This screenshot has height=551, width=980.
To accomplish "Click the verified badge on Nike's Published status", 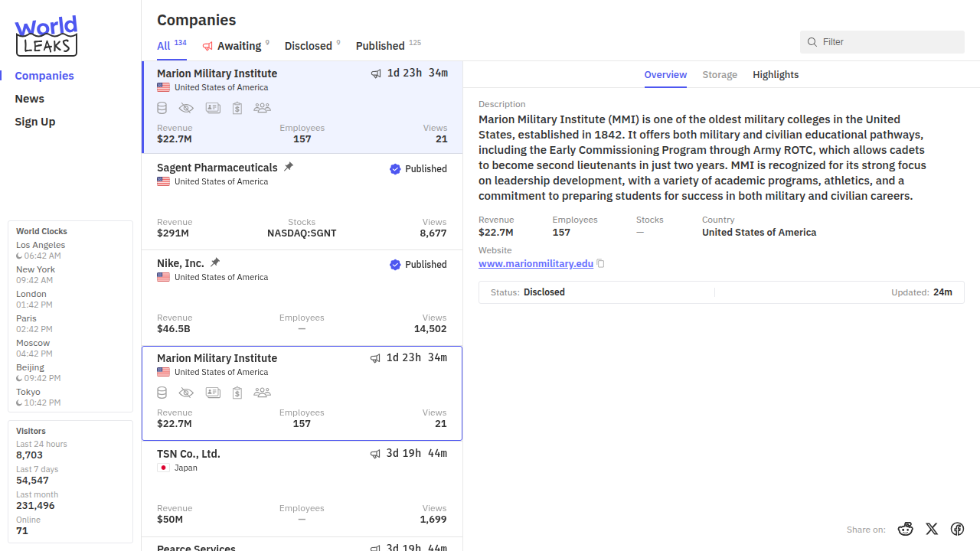I will click(395, 265).
